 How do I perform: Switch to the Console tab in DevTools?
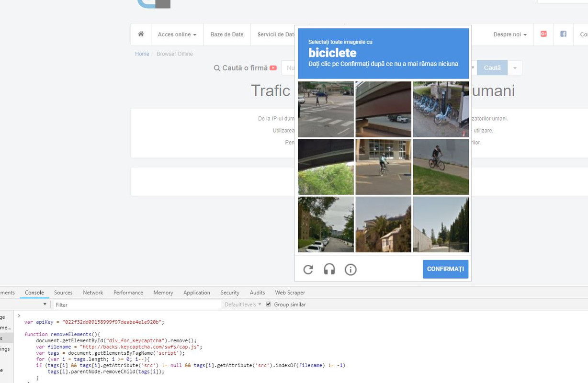click(34, 293)
